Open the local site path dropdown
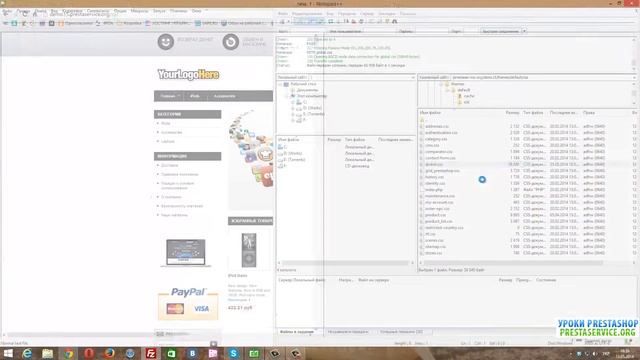This screenshot has height=360, width=640. (x=413, y=77)
